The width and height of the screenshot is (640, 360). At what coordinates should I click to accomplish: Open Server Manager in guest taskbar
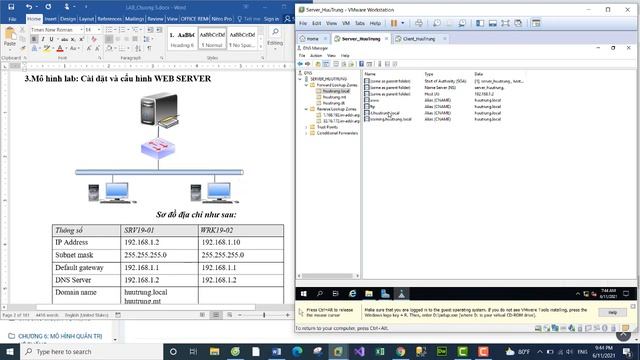tap(385, 293)
